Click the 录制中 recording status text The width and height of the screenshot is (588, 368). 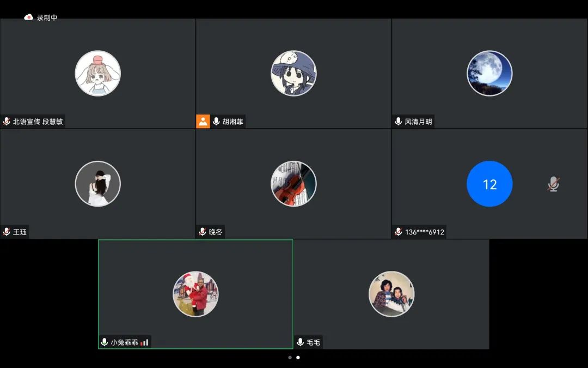47,17
